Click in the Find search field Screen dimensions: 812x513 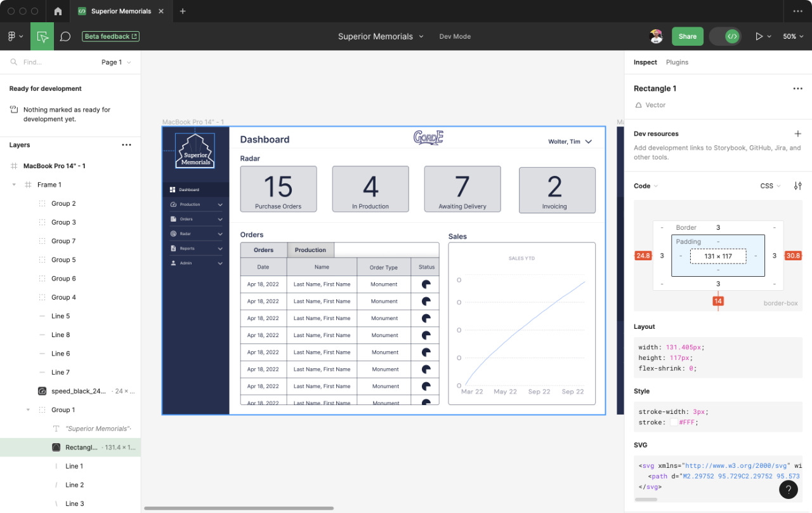pos(51,62)
